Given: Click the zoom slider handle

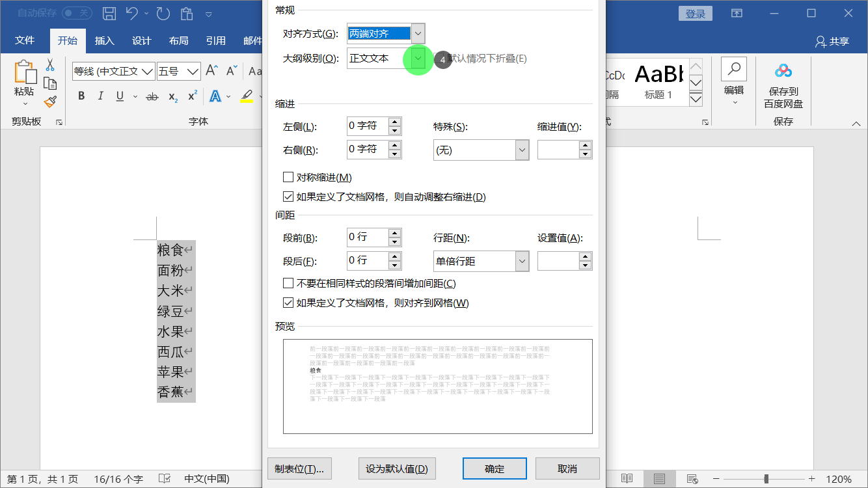Looking at the screenshot, I should pos(766,479).
